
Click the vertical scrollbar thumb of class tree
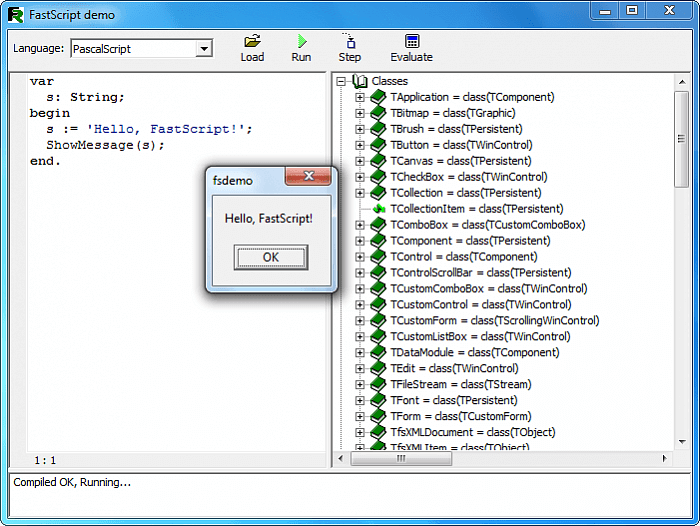click(x=681, y=139)
